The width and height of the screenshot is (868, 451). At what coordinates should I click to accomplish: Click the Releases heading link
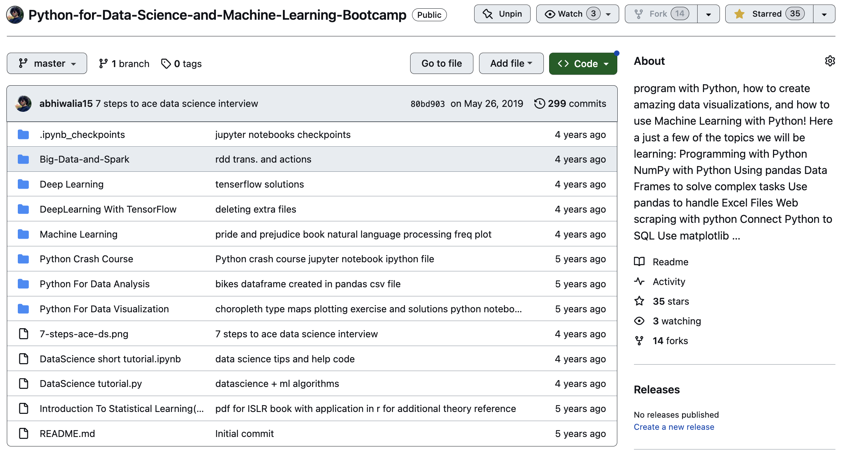[657, 390]
